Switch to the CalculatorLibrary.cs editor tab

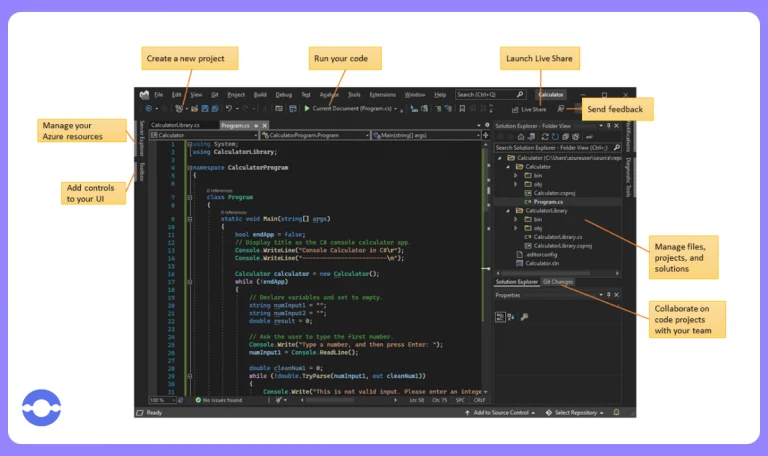175,125
